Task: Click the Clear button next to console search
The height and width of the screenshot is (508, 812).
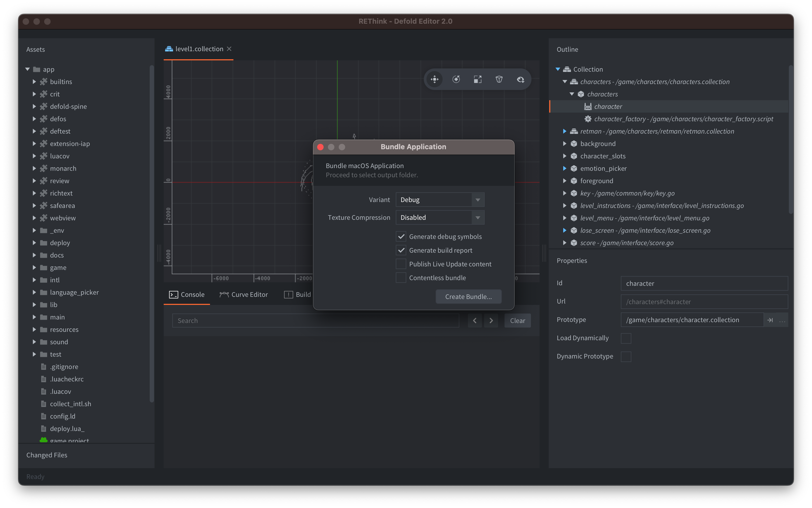Action: tap(517, 320)
